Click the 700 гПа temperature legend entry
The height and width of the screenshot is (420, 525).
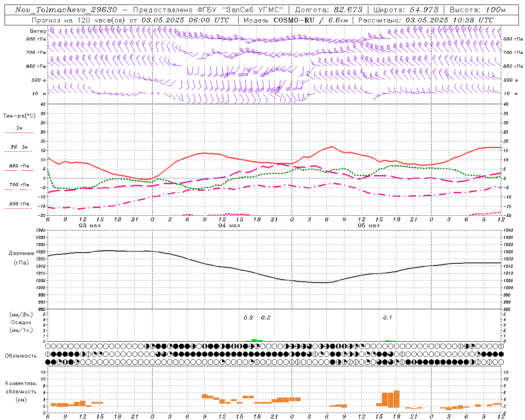coord(19,185)
